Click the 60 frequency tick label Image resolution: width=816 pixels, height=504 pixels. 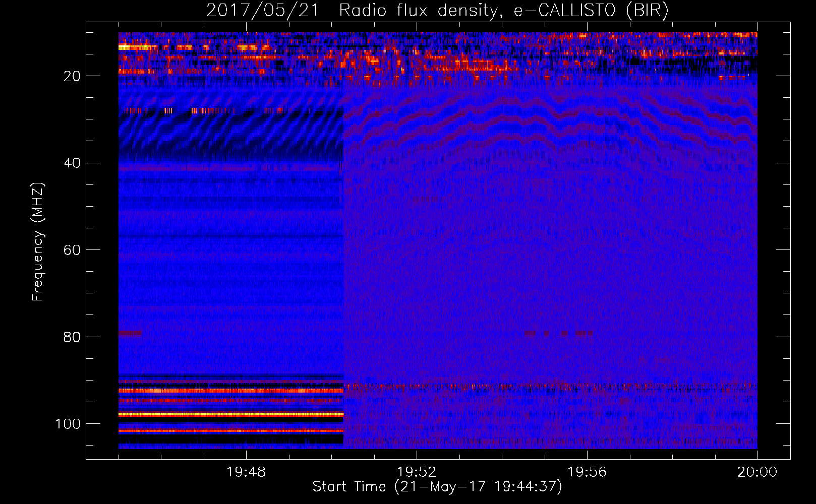coord(72,250)
